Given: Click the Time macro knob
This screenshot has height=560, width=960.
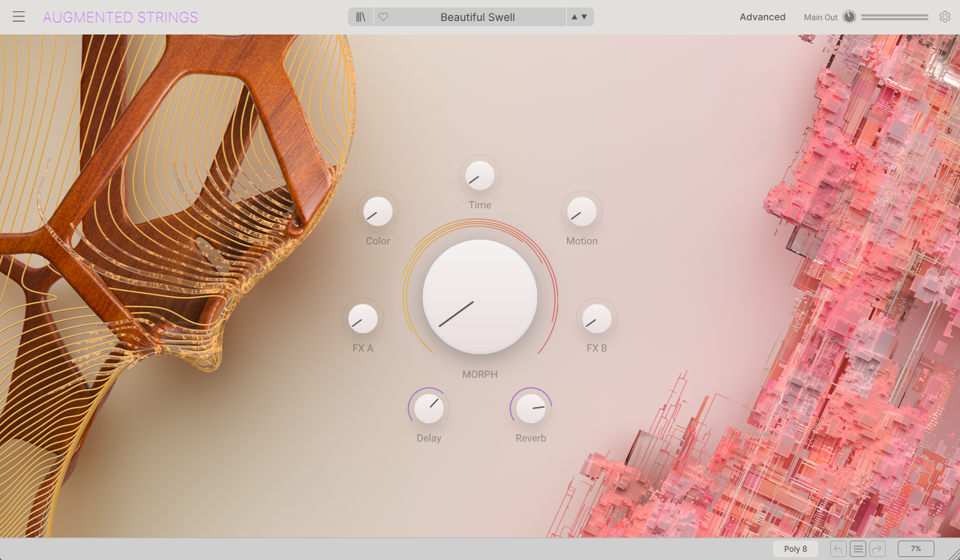Looking at the screenshot, I should [480, 176].
